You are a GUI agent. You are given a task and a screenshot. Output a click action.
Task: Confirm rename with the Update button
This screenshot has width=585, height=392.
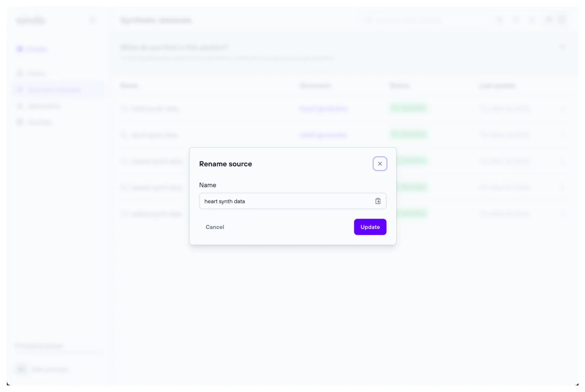(x=370, y=227)
